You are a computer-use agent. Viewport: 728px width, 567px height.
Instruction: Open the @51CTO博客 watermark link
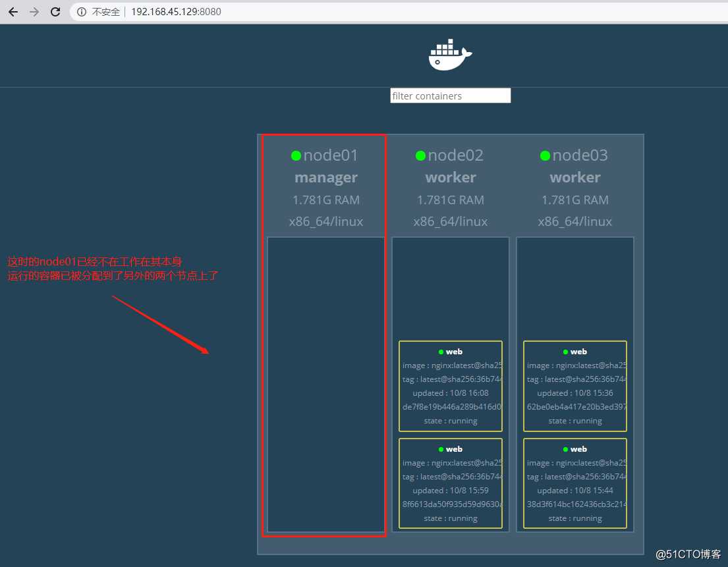tap(687, 554)
